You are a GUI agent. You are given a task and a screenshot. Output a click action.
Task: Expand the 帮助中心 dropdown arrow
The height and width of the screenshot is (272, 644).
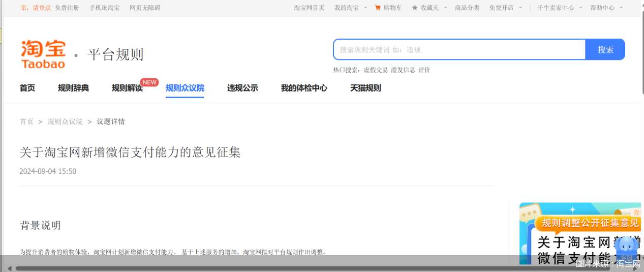(x=621, y=8)
